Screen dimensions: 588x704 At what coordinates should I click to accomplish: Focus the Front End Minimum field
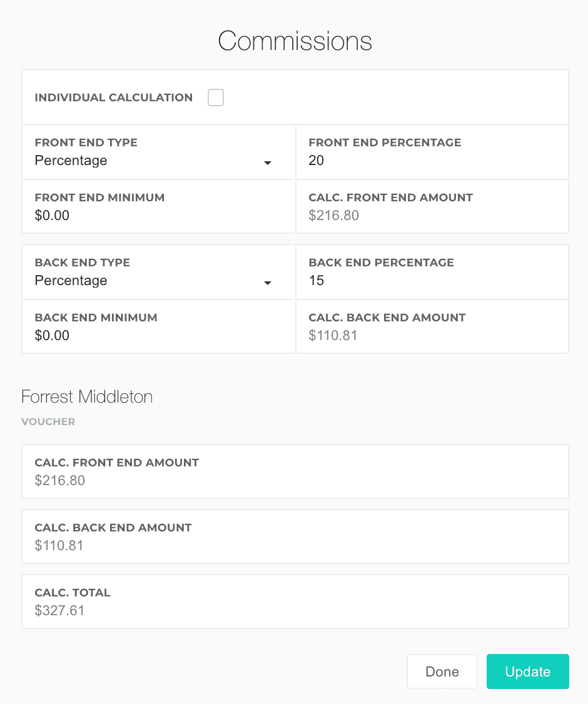[158, 216]
